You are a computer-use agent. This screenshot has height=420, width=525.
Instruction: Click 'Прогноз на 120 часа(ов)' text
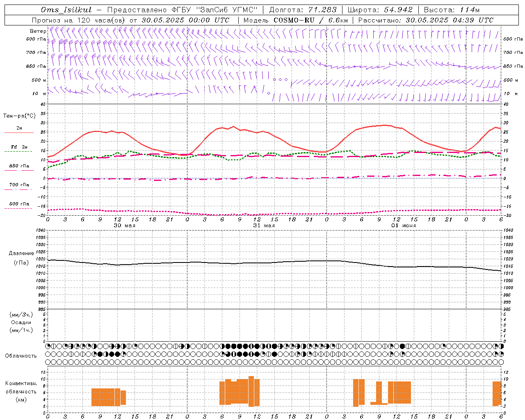point(79,20)
